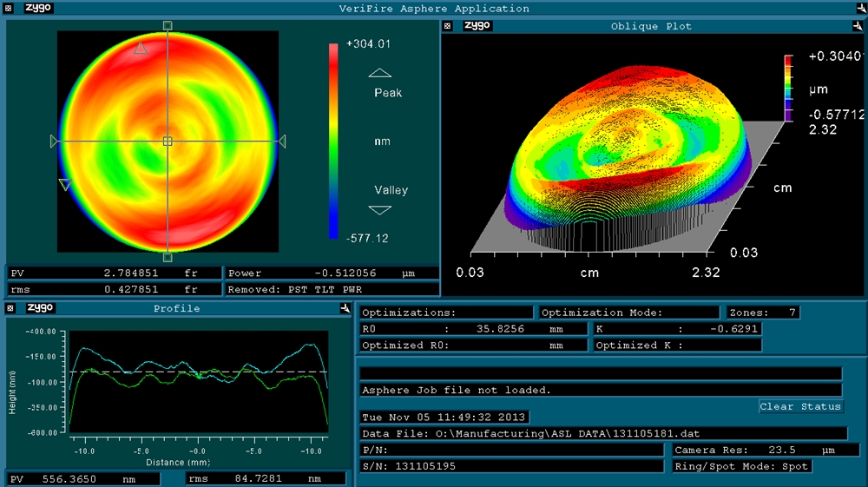
Task: Click the Optimization Mode field
Action: (x=629, y=313)
